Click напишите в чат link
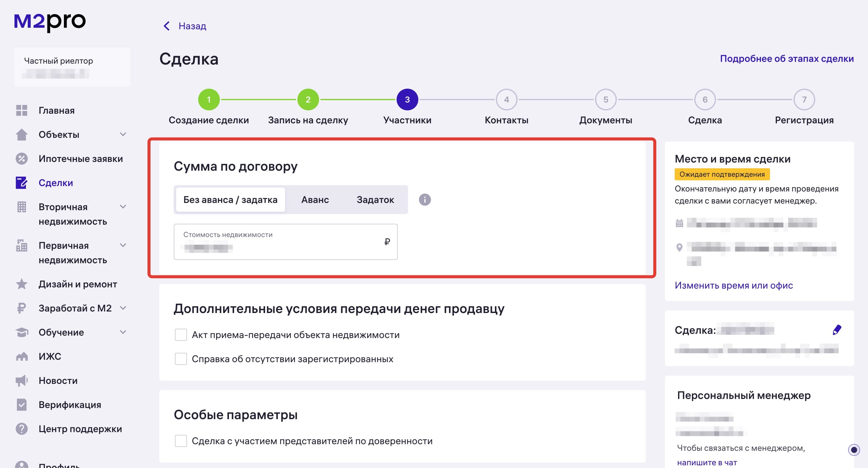The image size is (868, 468). 707,462
